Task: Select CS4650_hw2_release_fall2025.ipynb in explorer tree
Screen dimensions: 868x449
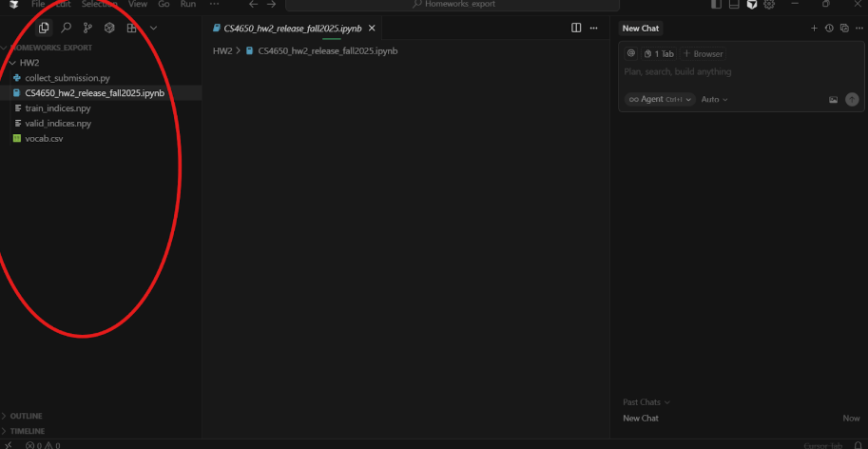Action: point(95,93)
